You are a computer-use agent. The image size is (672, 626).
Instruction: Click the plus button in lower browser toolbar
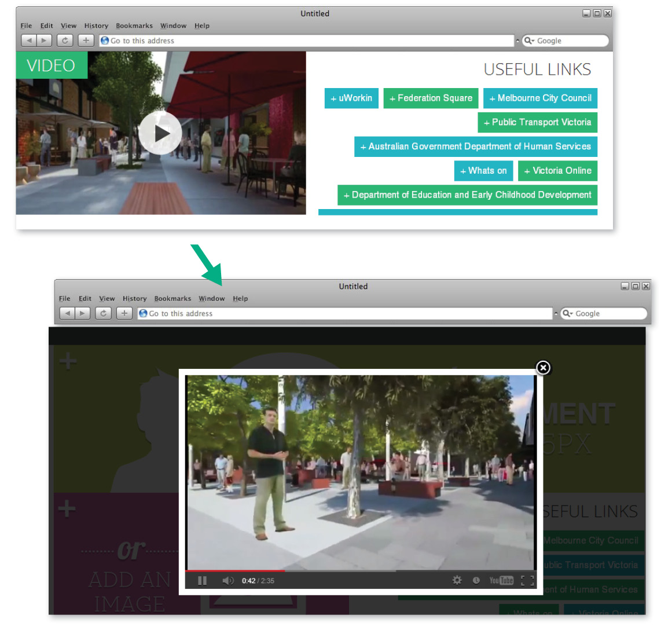[x=124, y=313]
